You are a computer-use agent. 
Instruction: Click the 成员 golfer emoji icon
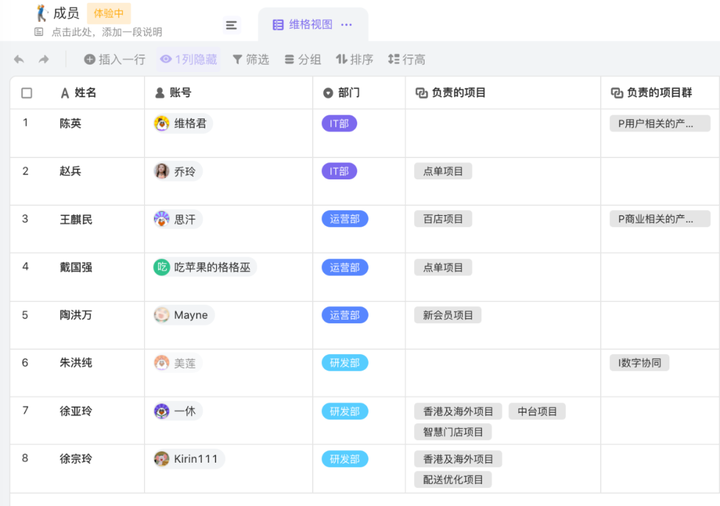[x=42, y=13]
